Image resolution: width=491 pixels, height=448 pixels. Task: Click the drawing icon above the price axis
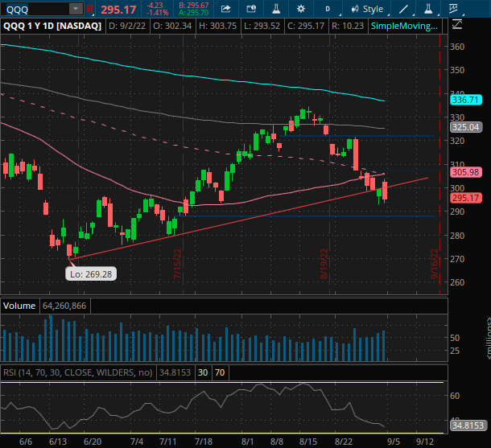tap(457, 24)
